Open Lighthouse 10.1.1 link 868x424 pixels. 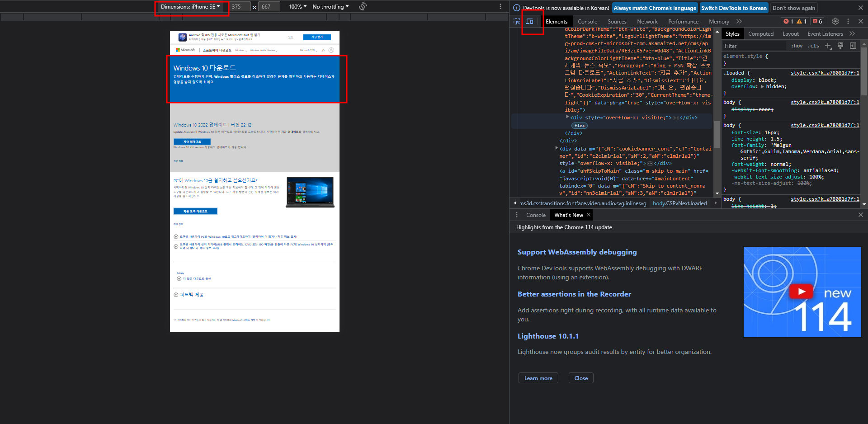(x=548, y=336)
